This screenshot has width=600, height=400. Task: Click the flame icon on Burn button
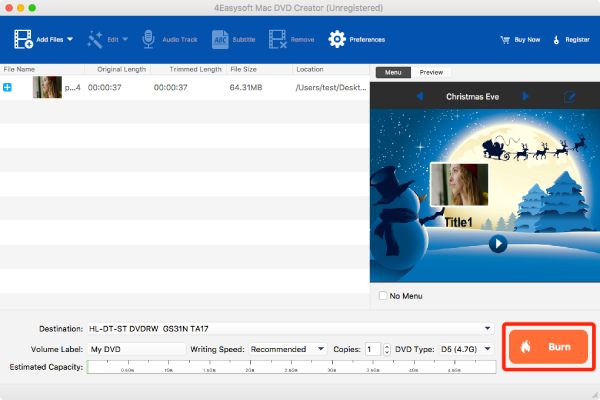pos(525,347)
